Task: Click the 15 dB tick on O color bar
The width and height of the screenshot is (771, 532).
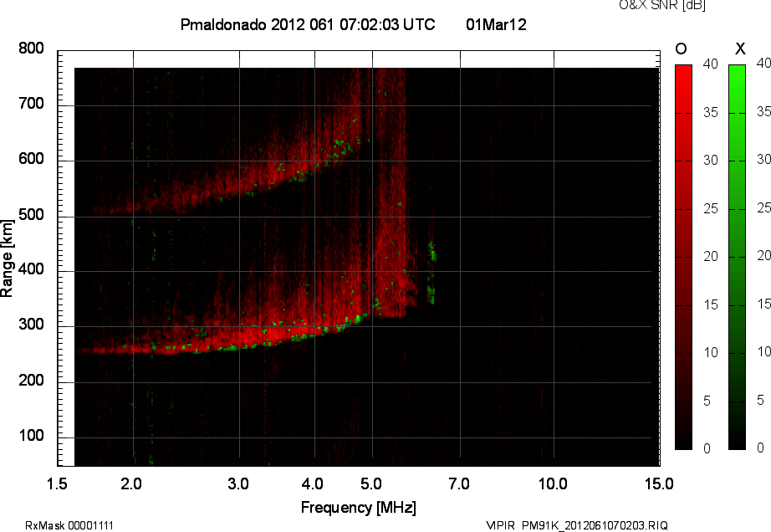Action: coord(711,304)
